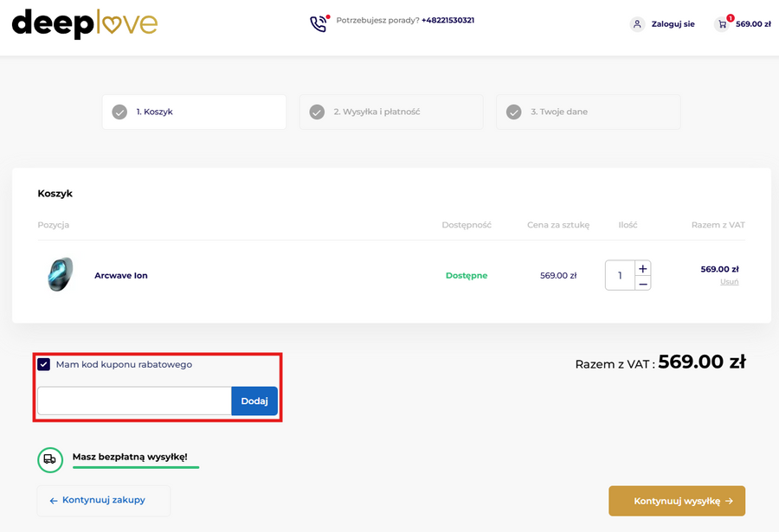Viewport: 779px width, 532px height.
Task: Decrease quantity with the minus button
Action: tap(643, 284)
